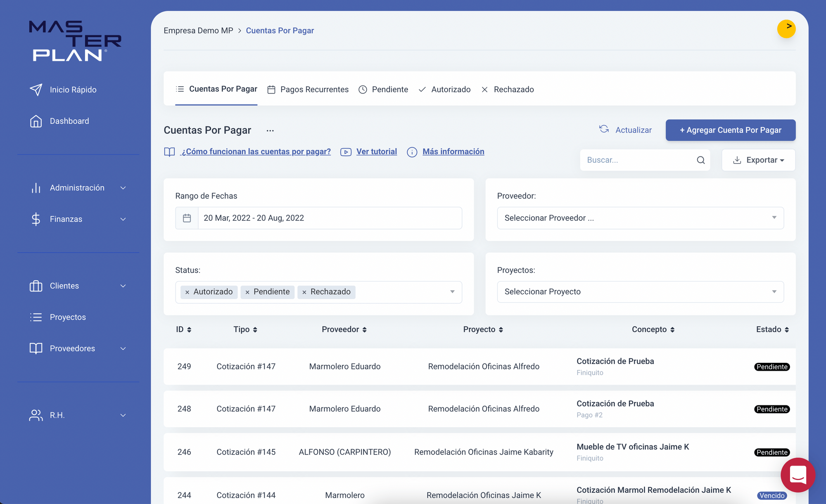The width and height of the screenshot is (826, 504).
Task: Switch to the Rechazado tab
Action: coord(507,90)
